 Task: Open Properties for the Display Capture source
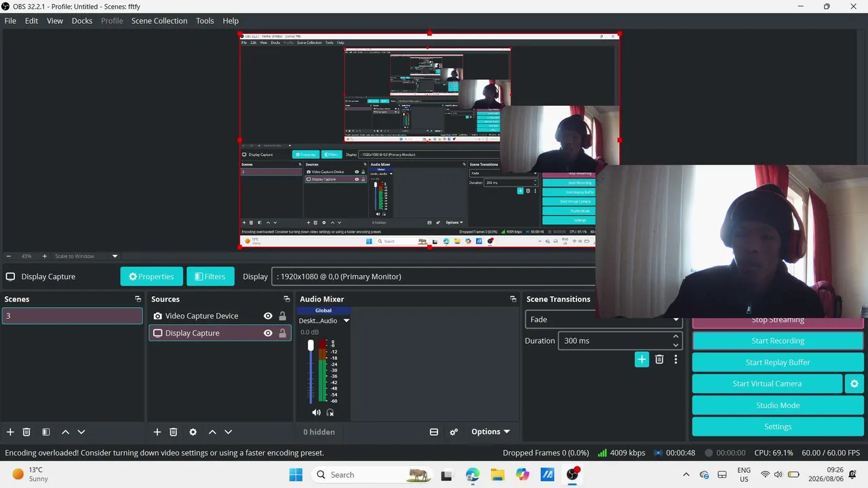tap(151, 277)
